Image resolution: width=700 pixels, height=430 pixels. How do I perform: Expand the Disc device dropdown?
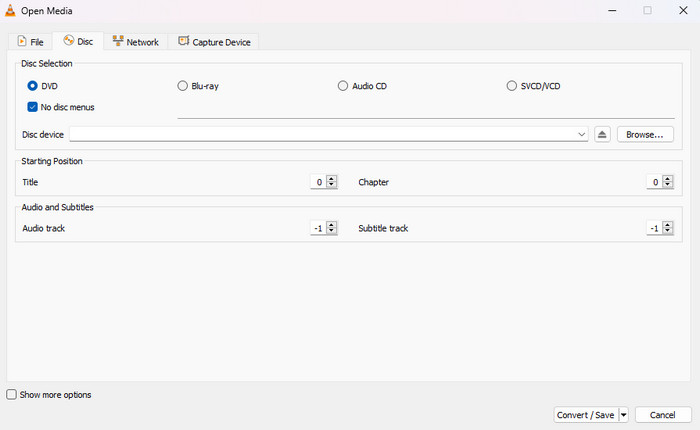[581, 134]
